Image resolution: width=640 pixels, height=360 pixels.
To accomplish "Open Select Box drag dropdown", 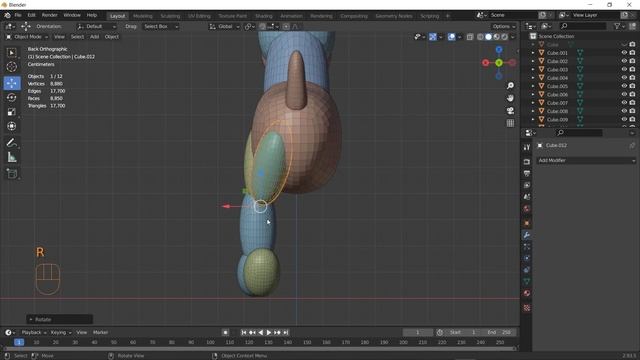I will [161, 27].
